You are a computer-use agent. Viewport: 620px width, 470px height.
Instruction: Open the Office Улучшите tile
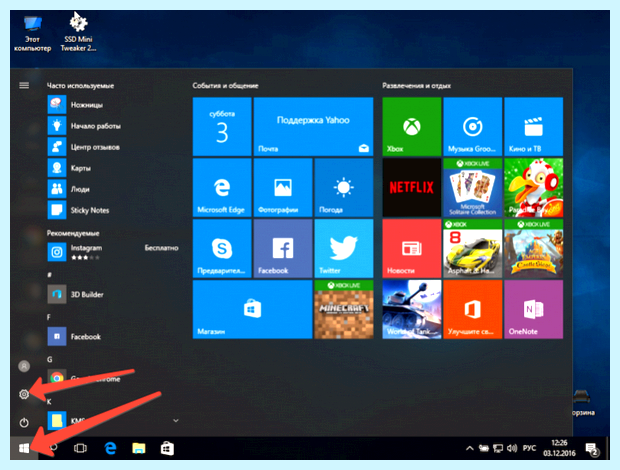pos(473,309)
